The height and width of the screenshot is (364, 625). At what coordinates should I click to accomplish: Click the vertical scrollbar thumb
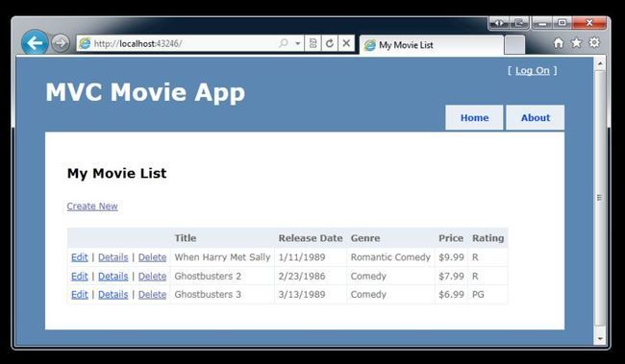pyautogui.click(x=600, y=198)
